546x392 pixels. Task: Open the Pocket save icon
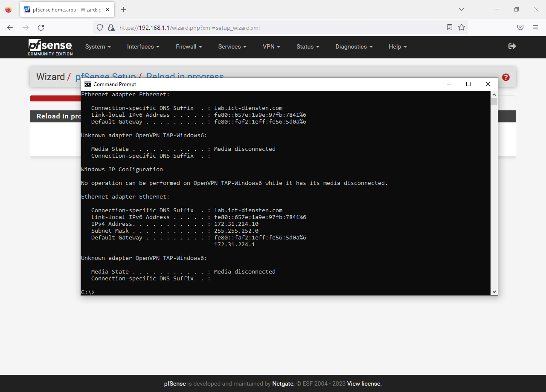tap(520, 27)
